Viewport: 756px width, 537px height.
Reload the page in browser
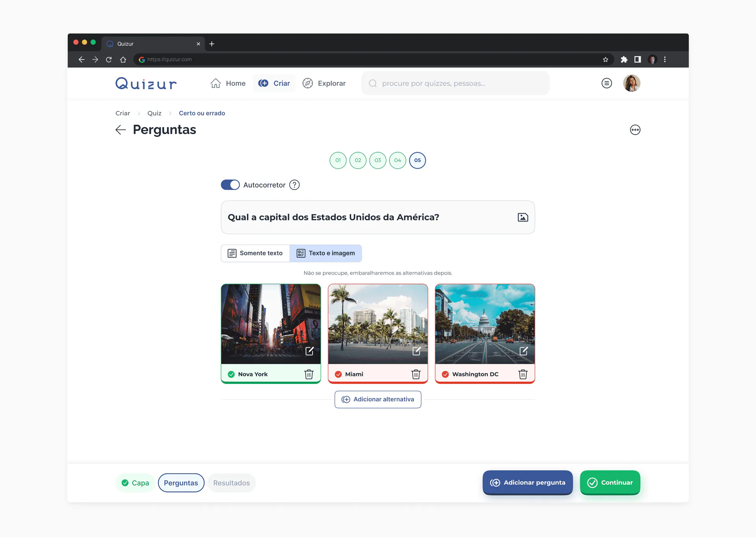coord(109,59)
